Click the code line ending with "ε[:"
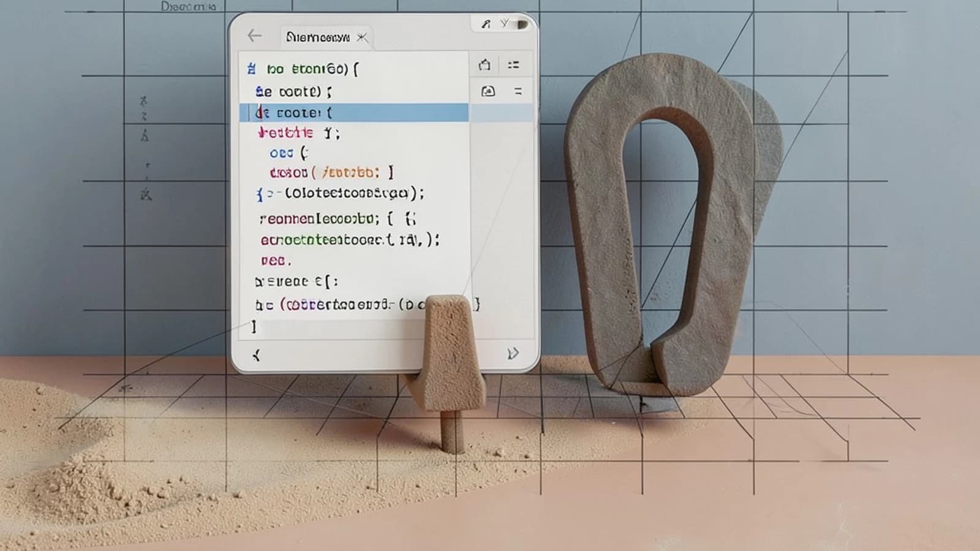 296,282
